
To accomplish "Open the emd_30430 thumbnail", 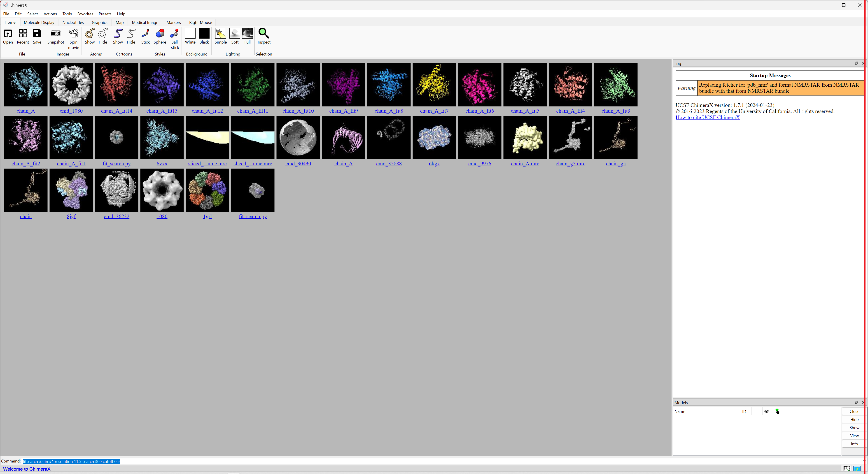I will (x=298, y=138).
